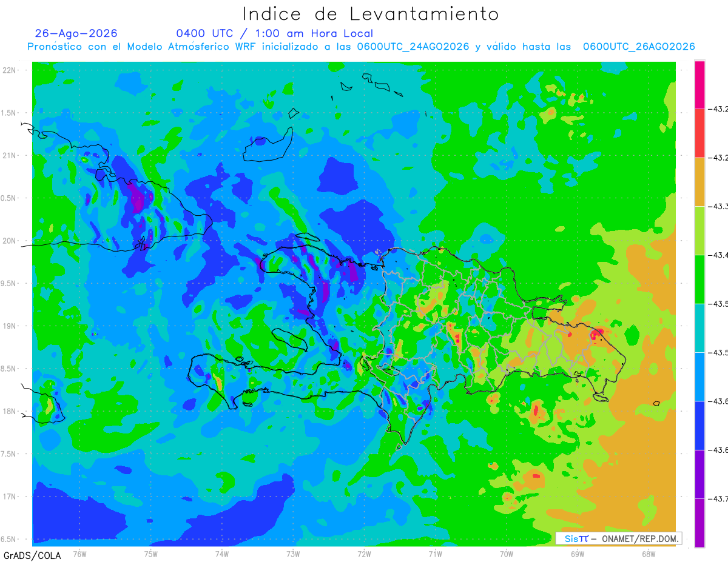Select the date label '26-Ago-2026'
This screenshot has width=728, height=562.
76,33
